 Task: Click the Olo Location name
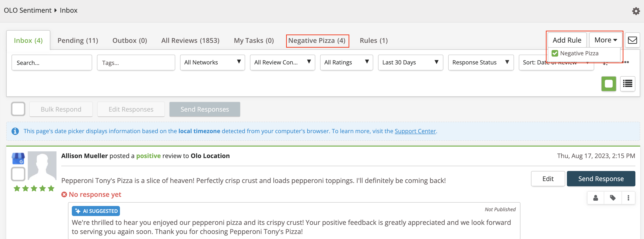pyautogui.click(x=210, y=156)
